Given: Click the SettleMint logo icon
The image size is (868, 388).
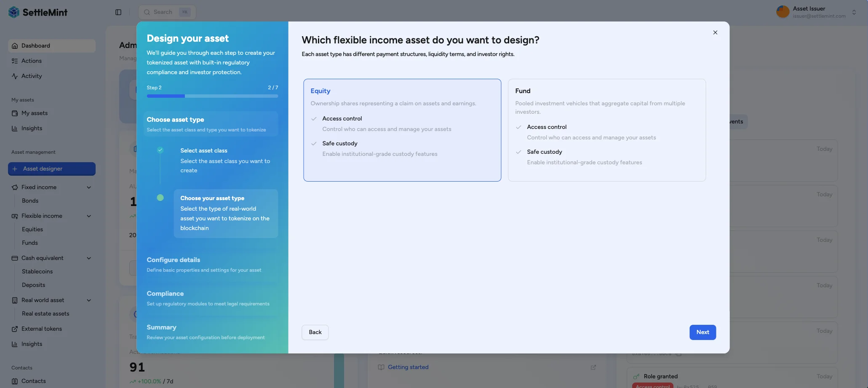Looking at the screenshot, I should 14,12.
